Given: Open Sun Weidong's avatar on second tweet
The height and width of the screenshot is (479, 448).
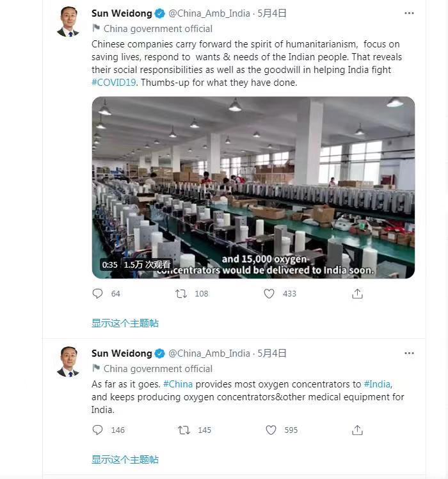Looking at the screenshot, I should 68,361.
